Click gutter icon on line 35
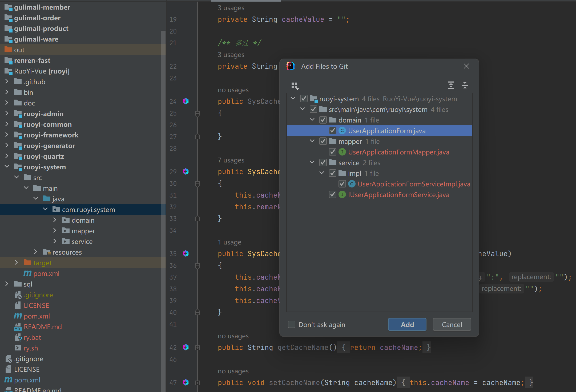 [x=186, y=254]
